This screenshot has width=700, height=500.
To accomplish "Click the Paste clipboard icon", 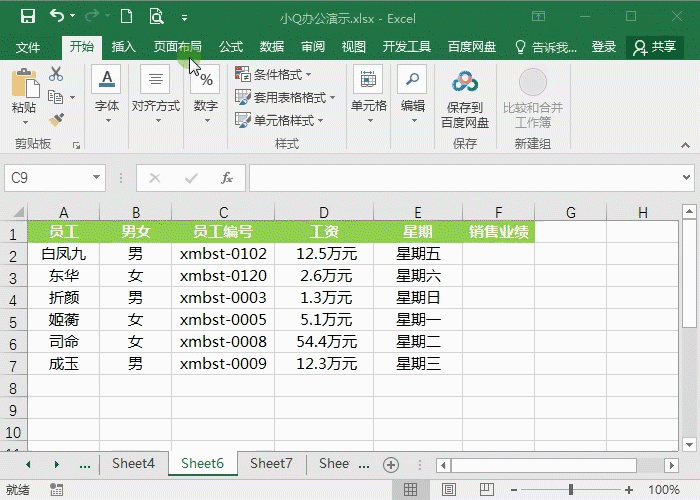I will click(x=25, y=83).
